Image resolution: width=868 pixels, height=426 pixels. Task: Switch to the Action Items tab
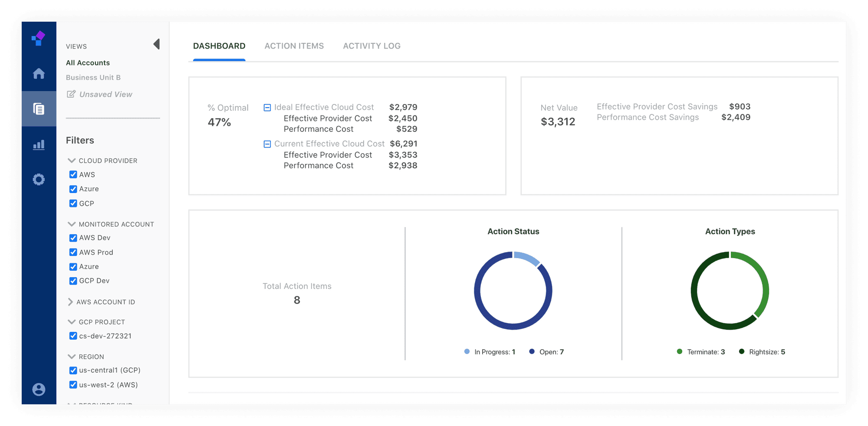click(294, 46)
